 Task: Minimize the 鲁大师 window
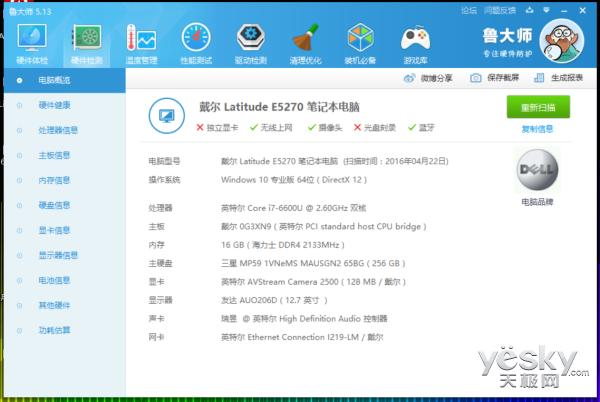[x=564, y=11]
